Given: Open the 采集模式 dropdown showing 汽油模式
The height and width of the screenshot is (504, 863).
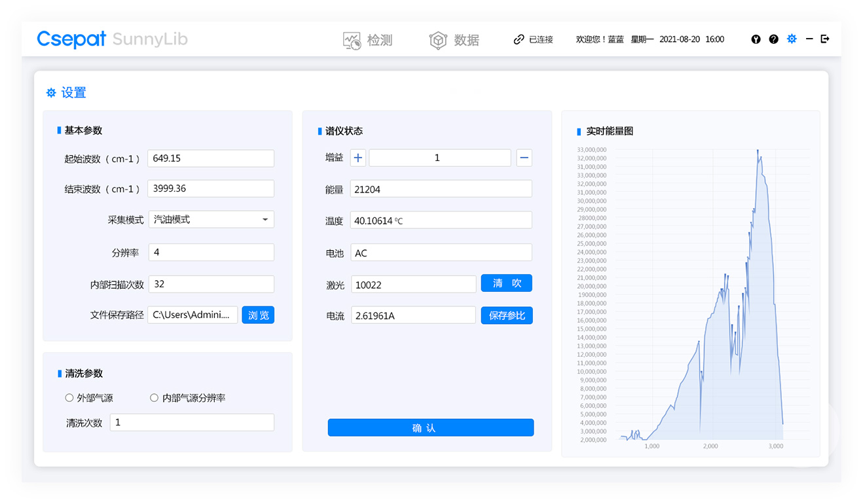Looking at the screenshot, I should 211,219.
